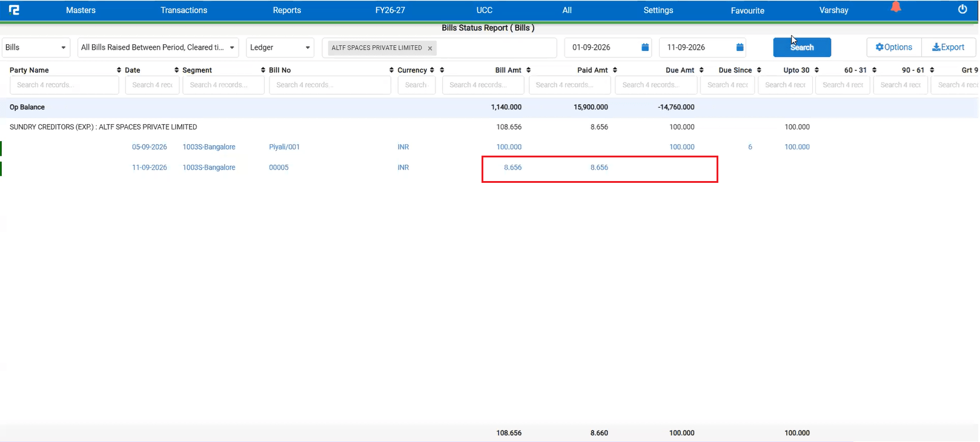
Task: Open bill number 00005
Action: [x=279, y=168]
